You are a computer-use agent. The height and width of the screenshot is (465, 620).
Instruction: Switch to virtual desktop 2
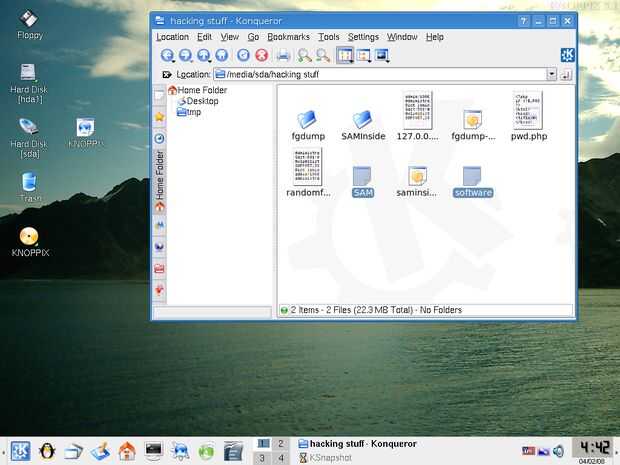click(x=281, y=444)
